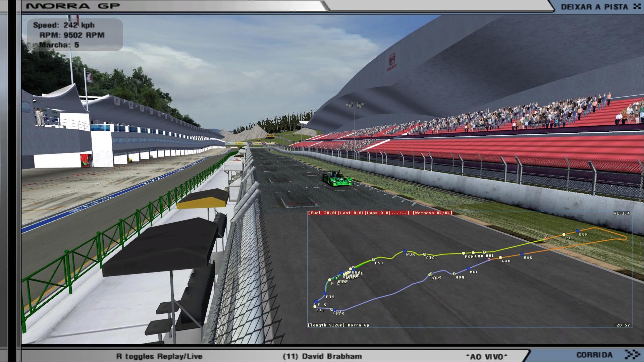Select the EST marker numbered 8
Image resolution: width=644 pixels, height=362 pixels.
(x=373, y=260)
